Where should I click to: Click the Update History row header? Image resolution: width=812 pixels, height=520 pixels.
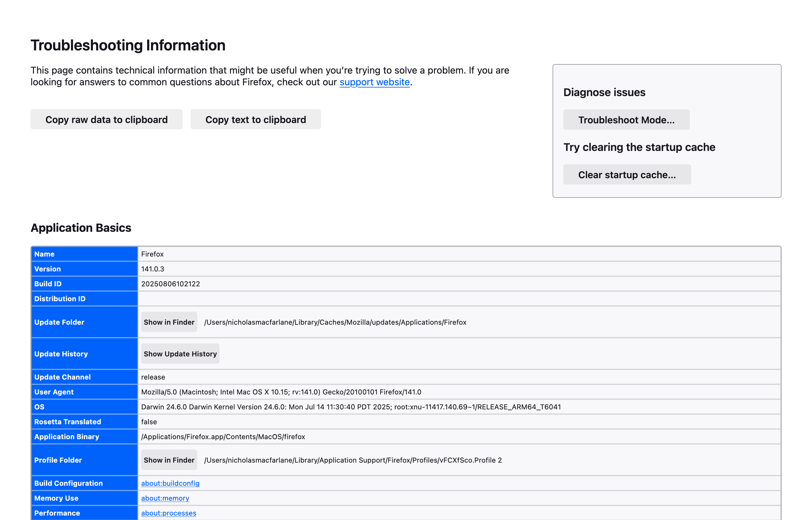tap(84, 354)
